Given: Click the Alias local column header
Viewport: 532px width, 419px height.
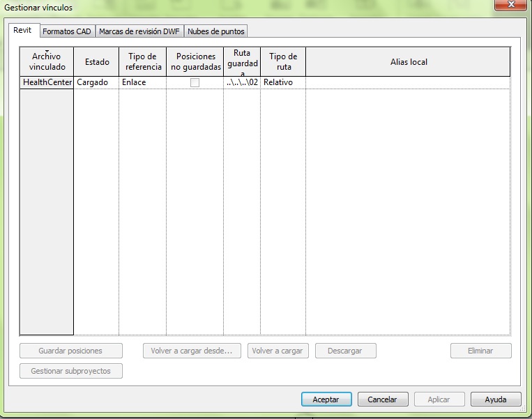Looking at the screenshot, I should click(x=408, y=62).
